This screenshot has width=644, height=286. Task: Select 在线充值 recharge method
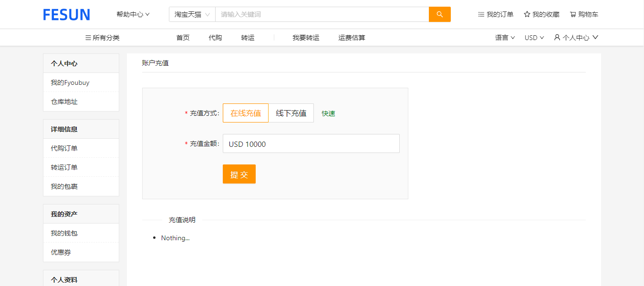click(245, 113)
